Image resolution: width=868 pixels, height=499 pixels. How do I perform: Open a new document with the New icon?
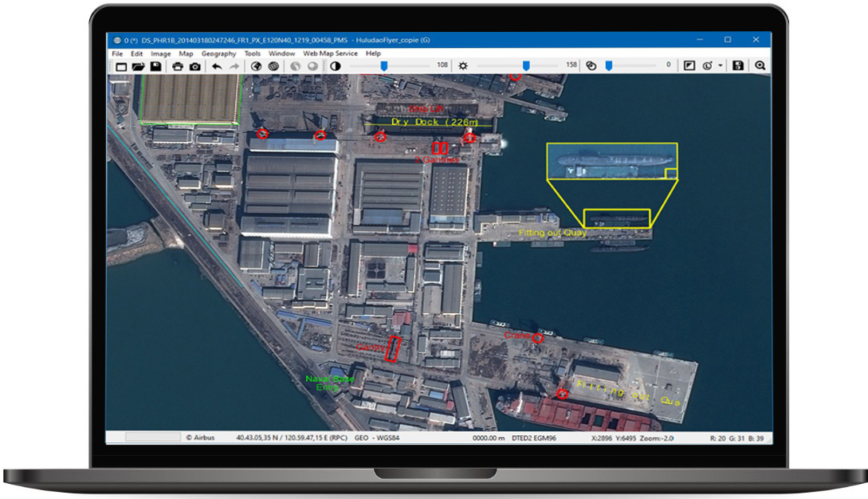point(120,65)
